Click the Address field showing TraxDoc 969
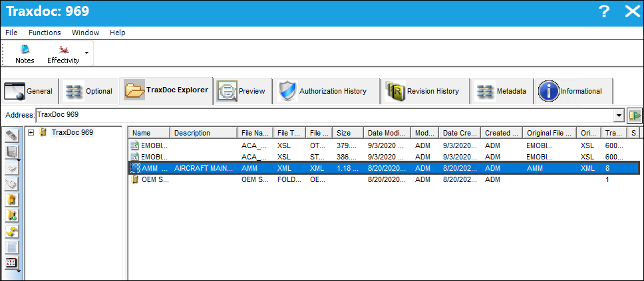This screenshot has width=644, height=281. coord(325,116)
